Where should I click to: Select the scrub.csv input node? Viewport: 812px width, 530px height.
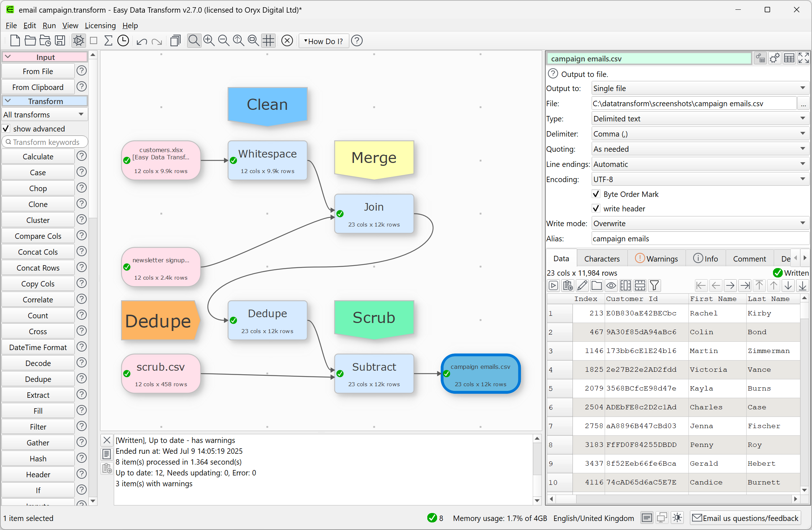(x=161, y=374)
